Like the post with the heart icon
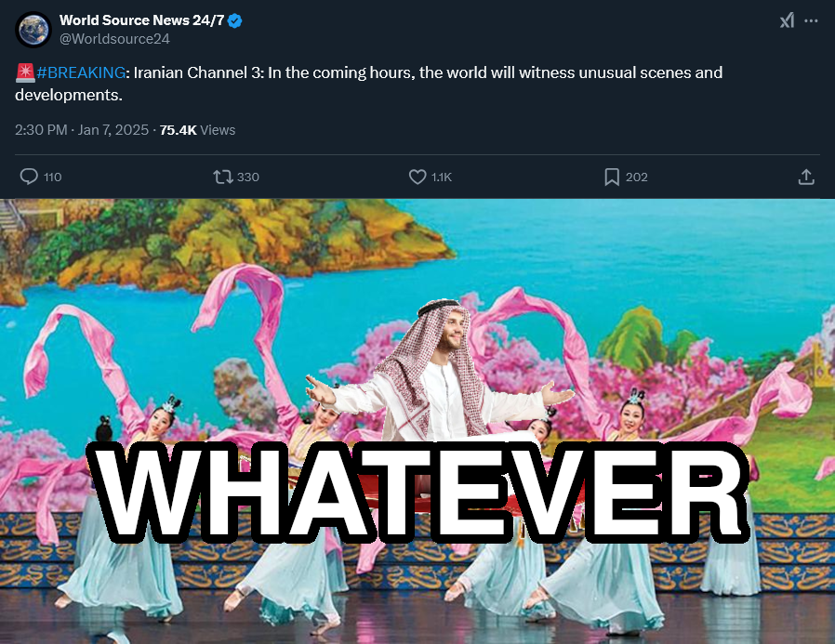The height and width of the screenshot is (644, 835). click(417, 177)
